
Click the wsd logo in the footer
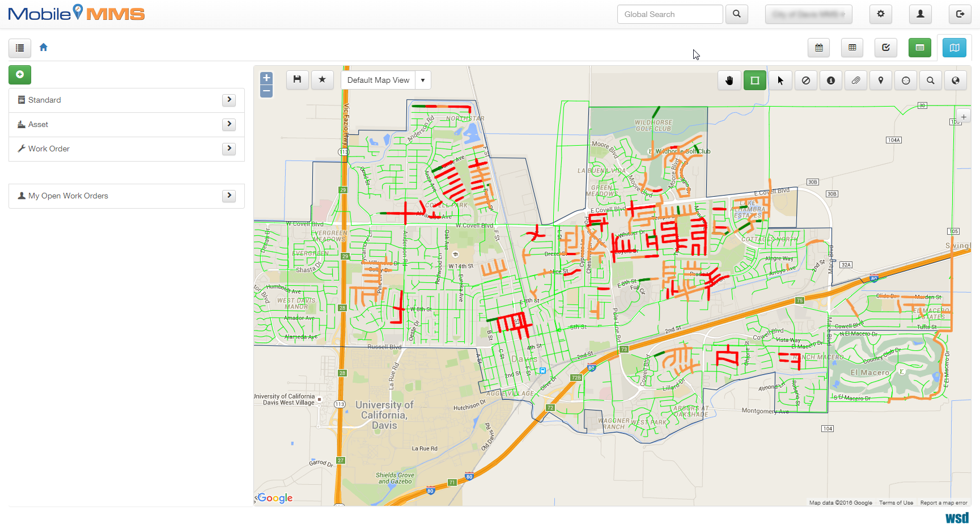point(957,518)
